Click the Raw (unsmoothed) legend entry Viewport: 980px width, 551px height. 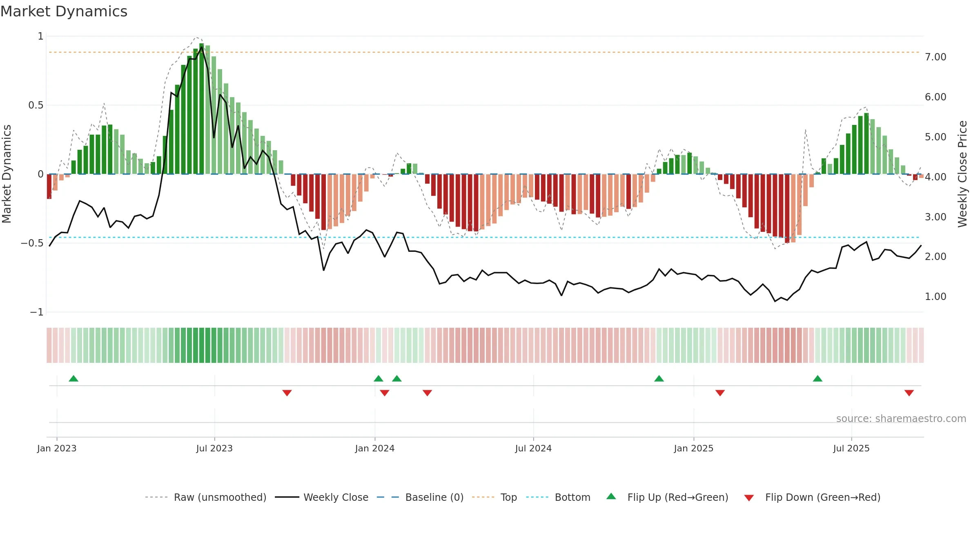click(x=206, y=497)
